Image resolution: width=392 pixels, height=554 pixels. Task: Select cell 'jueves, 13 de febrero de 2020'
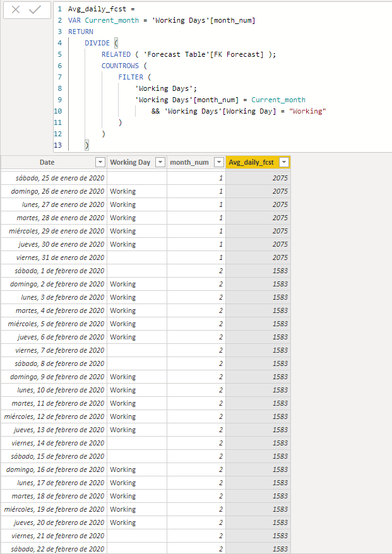click(x=54, y=430)
